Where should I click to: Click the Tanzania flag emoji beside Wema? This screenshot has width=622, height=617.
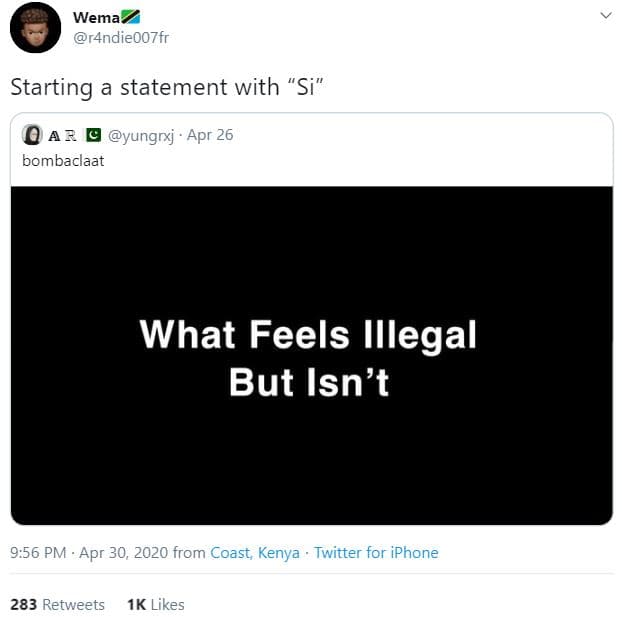pyautogui.click(x=131, y=17)
